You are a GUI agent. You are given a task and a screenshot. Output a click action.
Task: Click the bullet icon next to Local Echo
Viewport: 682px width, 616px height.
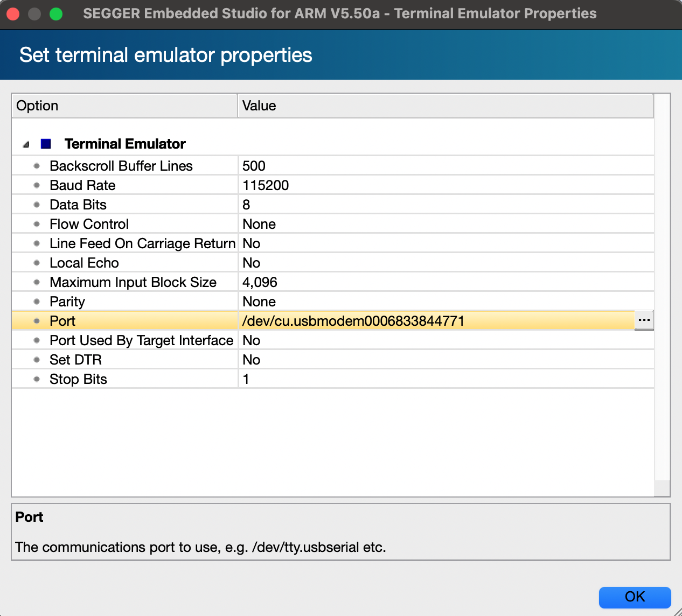click(36, 262)
